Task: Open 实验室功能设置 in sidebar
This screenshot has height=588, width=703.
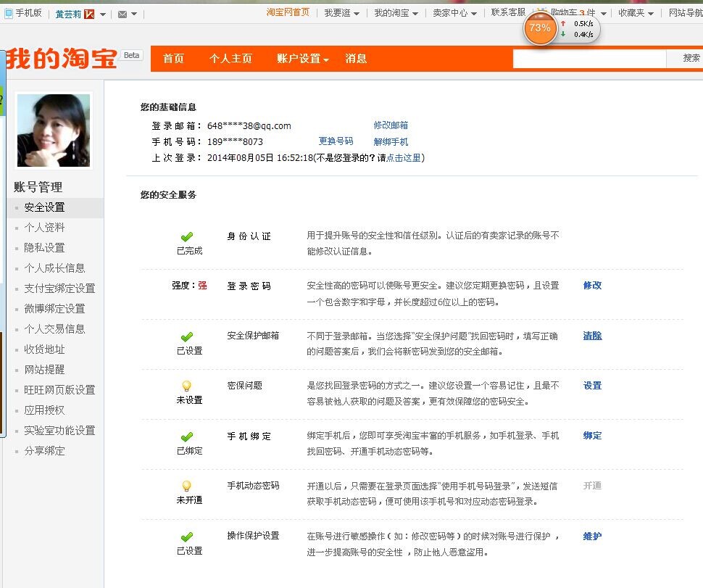Action: click(x=59, y=431)
